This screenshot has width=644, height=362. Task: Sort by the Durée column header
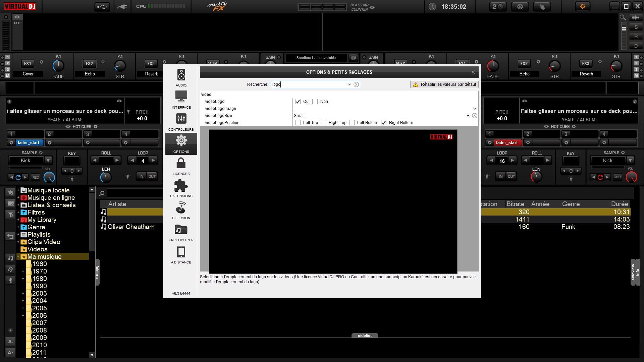coord(619,204)
